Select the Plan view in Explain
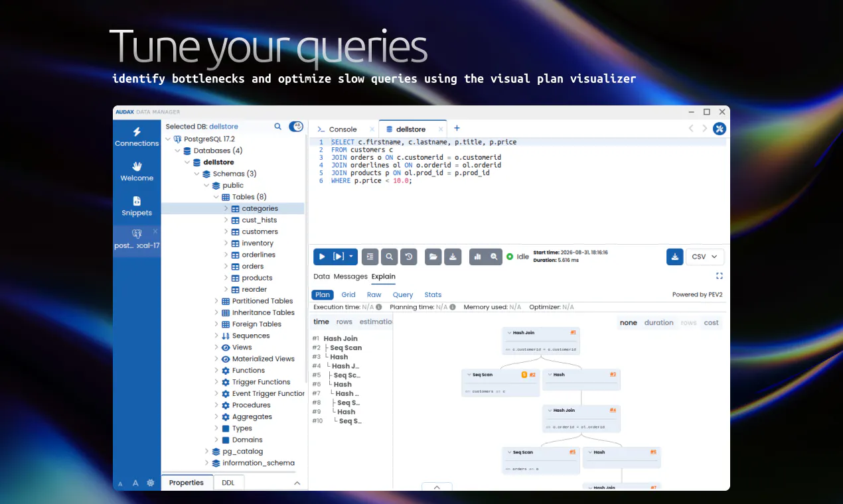Viewport: 843px width, 504px height. (x=323, y=295)
